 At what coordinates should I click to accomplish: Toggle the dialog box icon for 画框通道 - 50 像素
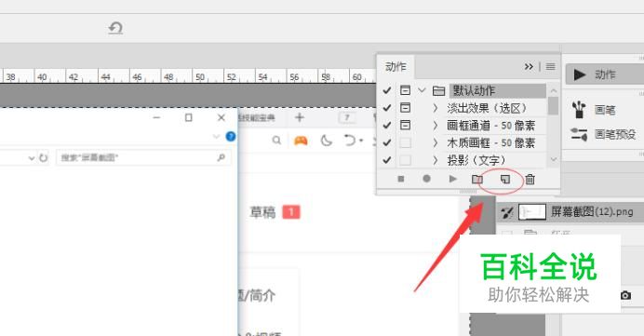point(405,125)
